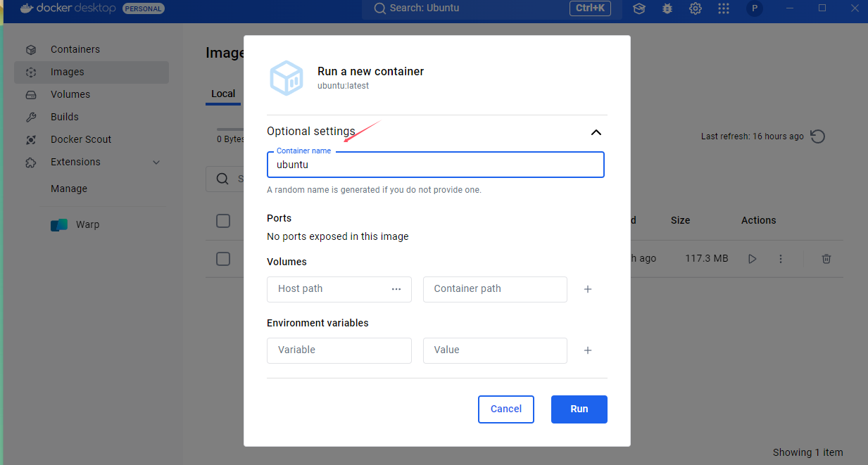Viewport: 868px width, 465px height.
Task: Open Volumes in the sidebar
Action: pyautogui.click(x=70, y=94)
